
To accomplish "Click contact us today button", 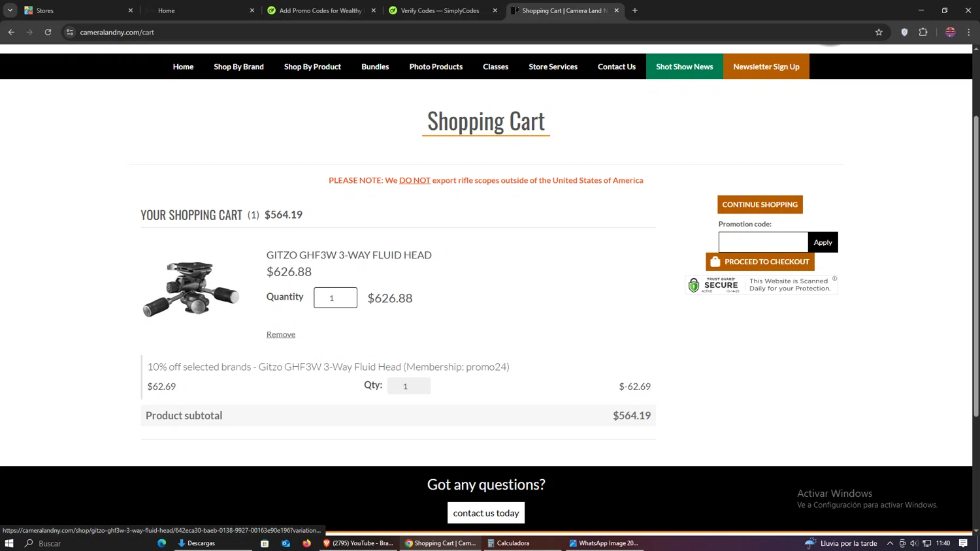I will pos(486,512).
